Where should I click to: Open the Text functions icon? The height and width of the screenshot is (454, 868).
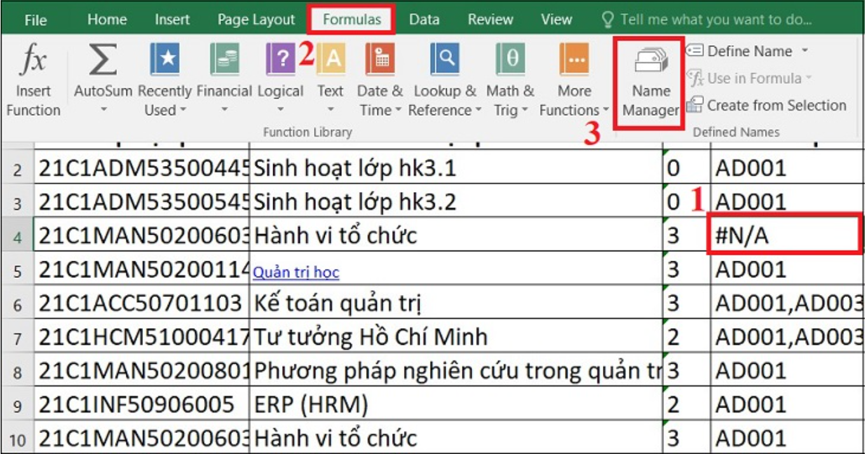click(330, 59)
